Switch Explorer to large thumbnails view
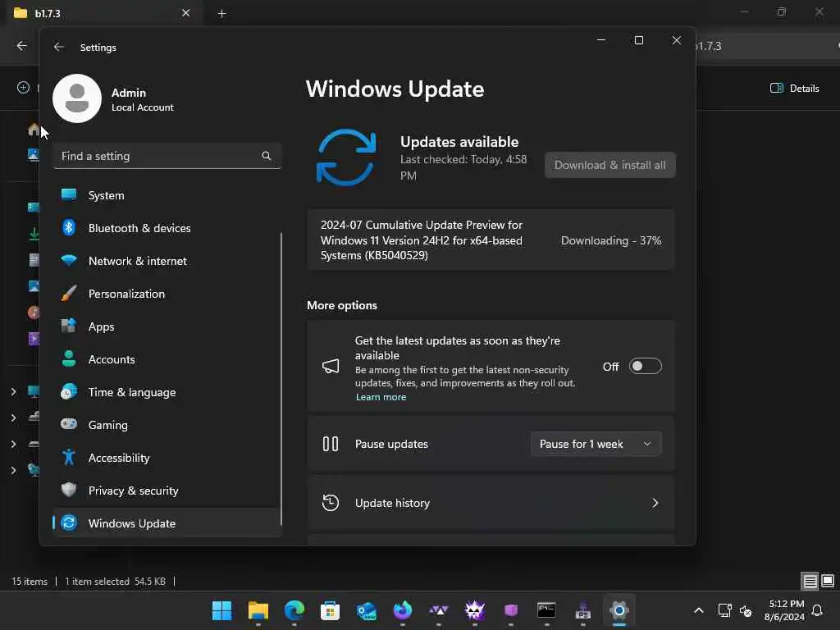This screenshot has width=840, height=630. [x=828, y=581]
